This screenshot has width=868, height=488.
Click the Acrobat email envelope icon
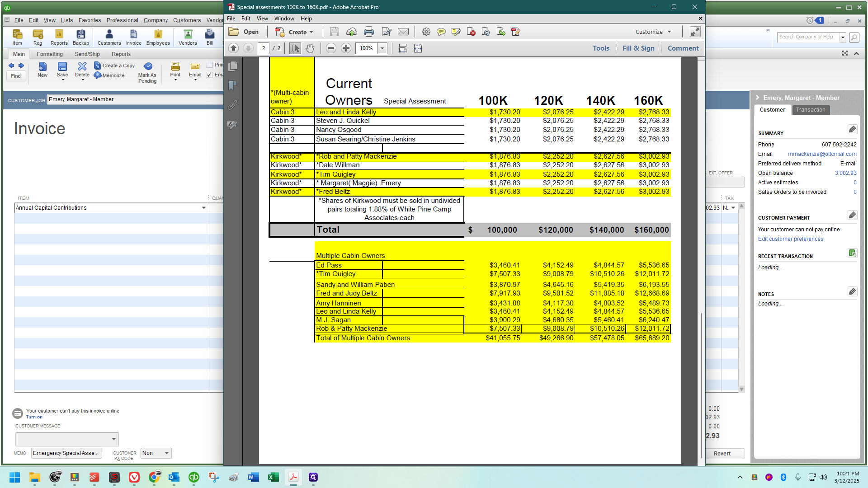pyautogui.click(x=403, y=32)
